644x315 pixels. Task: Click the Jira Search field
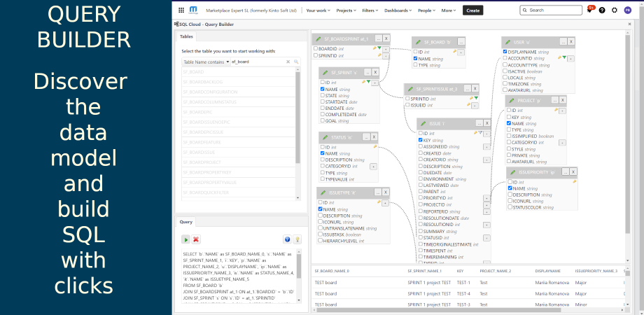(550, 10)
